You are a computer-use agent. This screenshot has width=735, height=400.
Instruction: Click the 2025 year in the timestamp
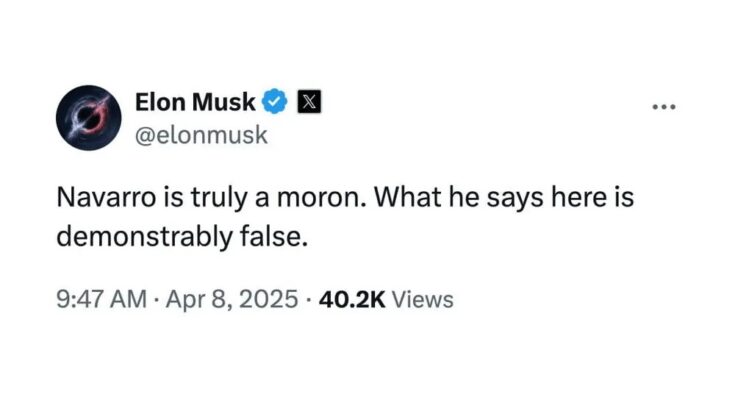click(x=267, y=299)
